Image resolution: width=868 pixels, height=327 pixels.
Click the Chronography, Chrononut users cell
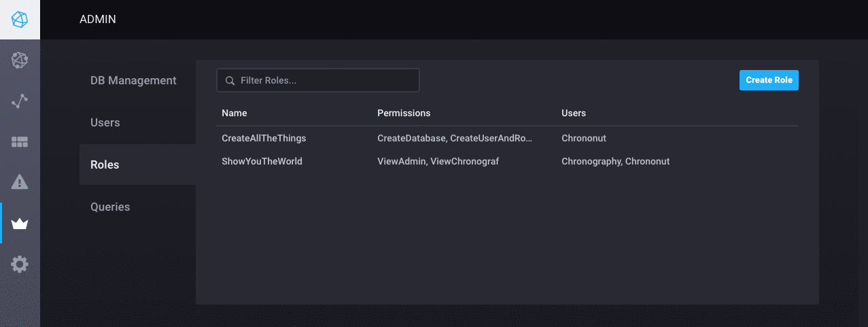tap(615, 161)
